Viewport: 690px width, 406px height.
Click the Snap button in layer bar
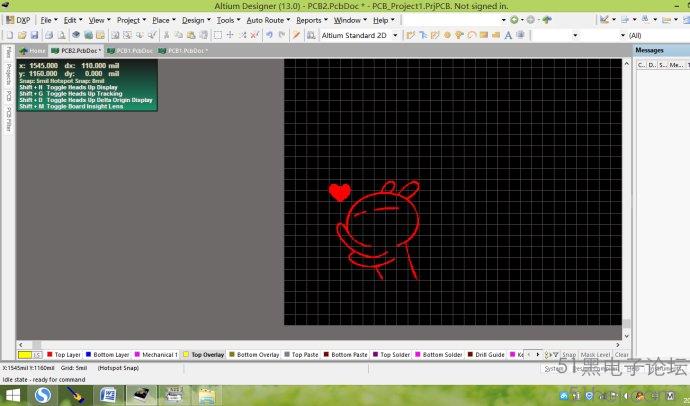pos(569,355)
